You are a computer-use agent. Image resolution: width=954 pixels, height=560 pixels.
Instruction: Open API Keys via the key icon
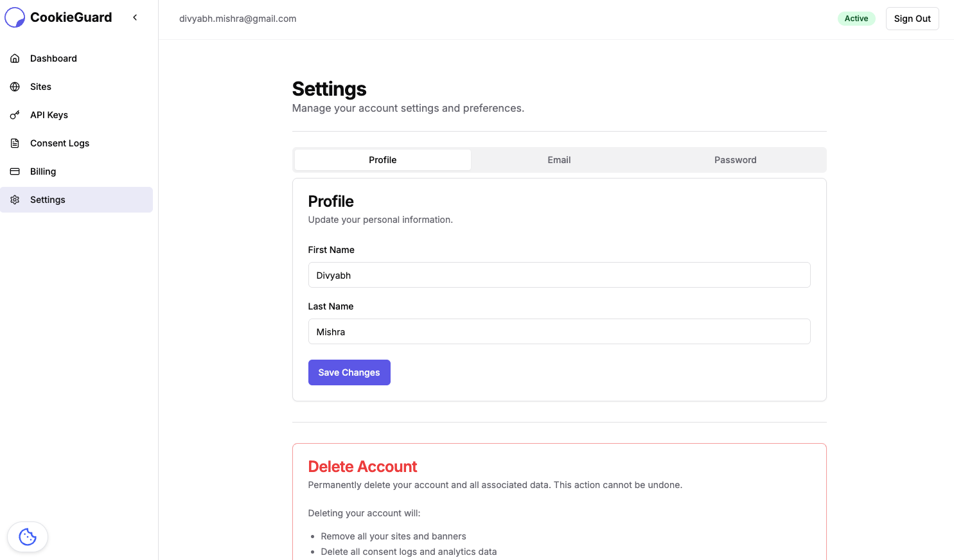(x=15, y=114)
